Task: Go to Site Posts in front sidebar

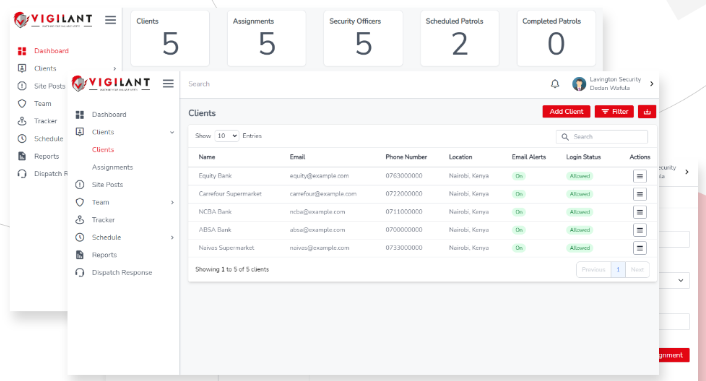Action: tap(108, 185)
